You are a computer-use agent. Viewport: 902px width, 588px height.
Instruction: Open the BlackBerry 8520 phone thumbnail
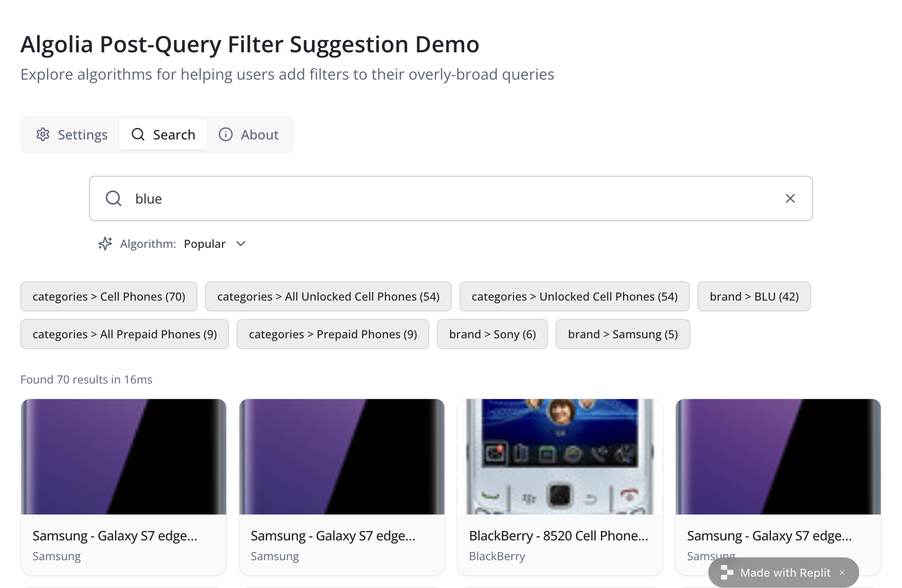[560, 457]
